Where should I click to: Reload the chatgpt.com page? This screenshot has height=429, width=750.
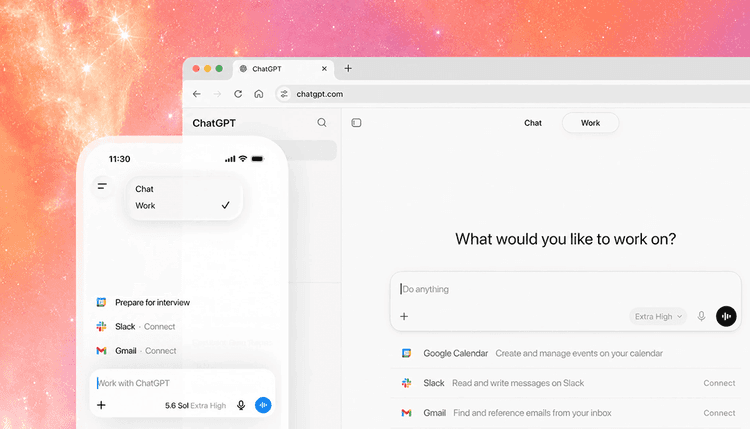tap(238, 94)
